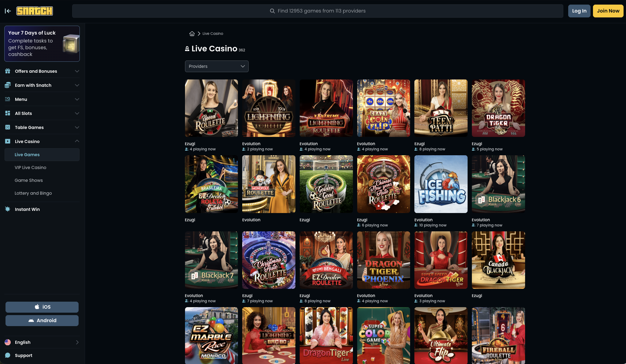Open the Canada Blackjack game

click(498, 260)
